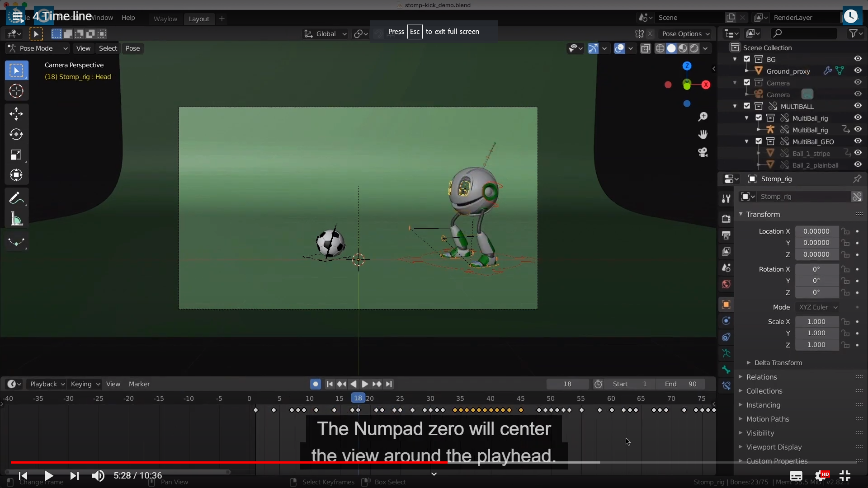
Task: Select the Rotate tool
Action: (x=16, y=134)
